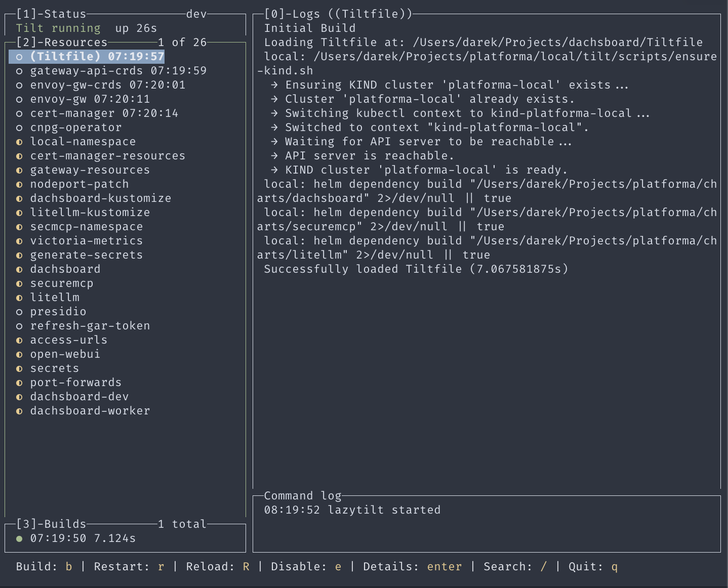
Task: Click the Search / shortcut hint
Action: pyautogui.click(x=515, y=567)
